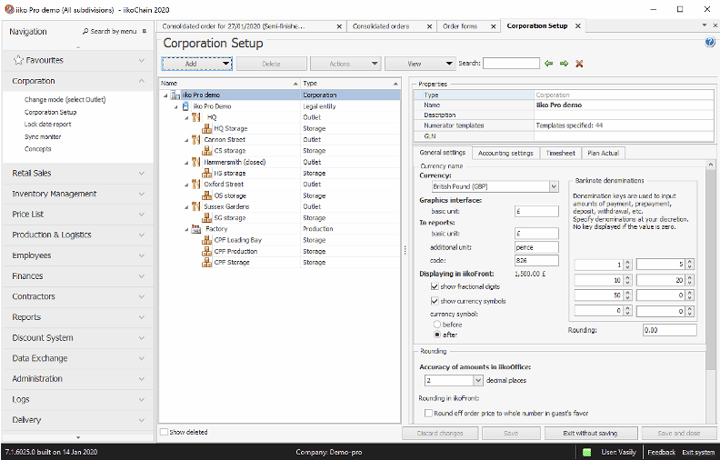Toggle Show deleted checkbox
This screenshot has width=720, height=460.
(164, 432)
